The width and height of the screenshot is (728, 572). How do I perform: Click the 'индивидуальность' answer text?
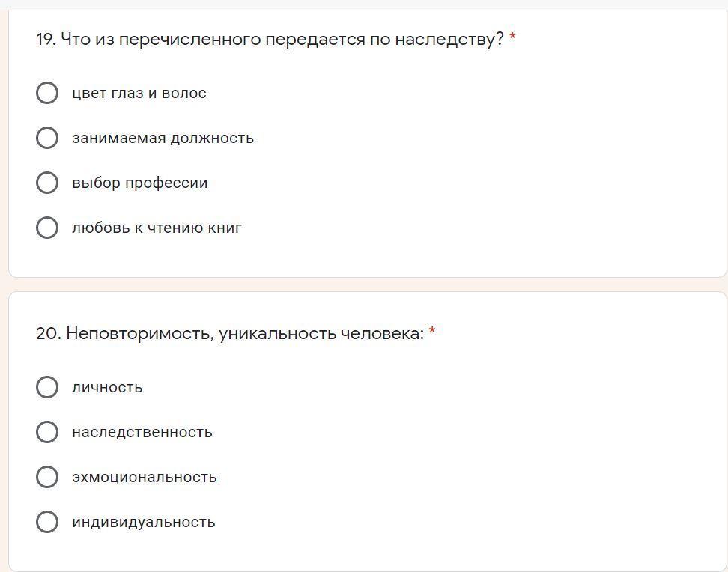pyautogui.click(x=144, y=522)
